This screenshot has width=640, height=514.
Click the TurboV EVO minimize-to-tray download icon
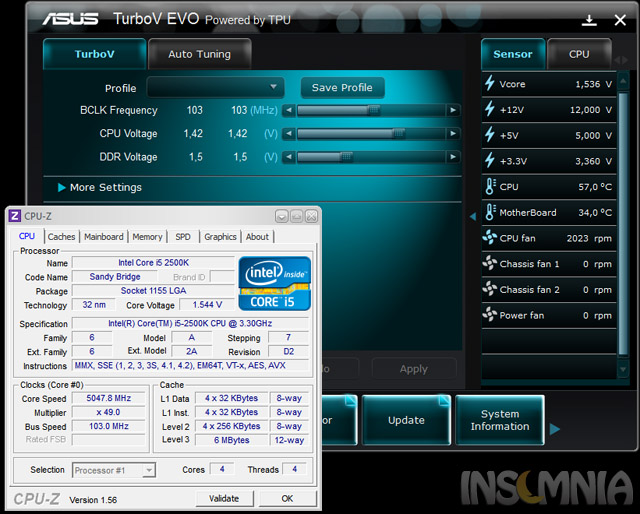(x=589, y=20)
